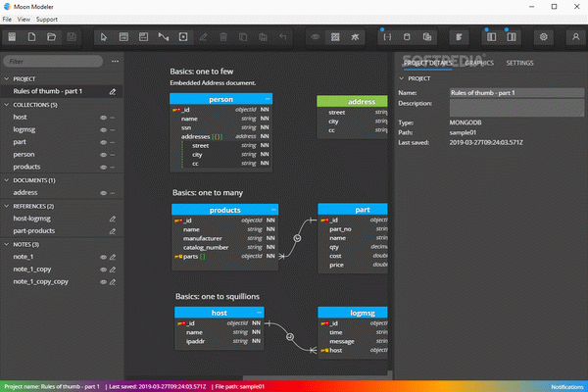The height and width of the screenshot is (392, 588).
Task: Click the canvas horizontal scrollbar
Action: [315, 377]
